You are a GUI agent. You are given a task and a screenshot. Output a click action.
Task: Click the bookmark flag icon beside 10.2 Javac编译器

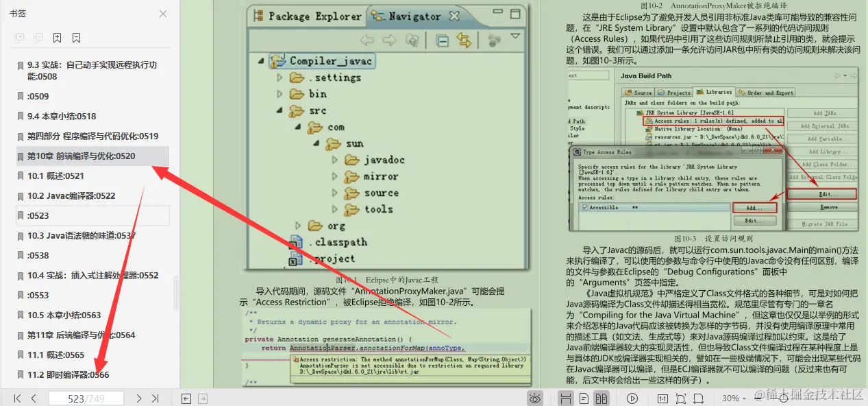[21, 195]
